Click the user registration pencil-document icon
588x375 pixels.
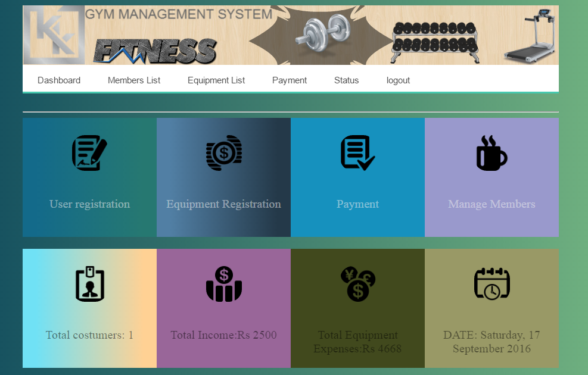[x=89, y=152]
